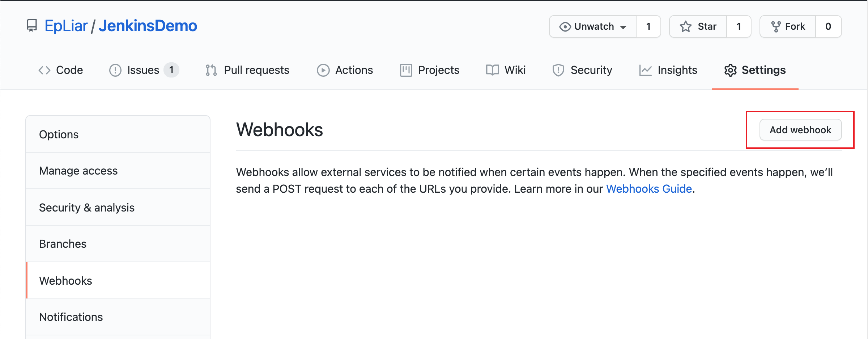Select the Code tab's angle-brackets icon
The width and height of the screenshot is (868, 339).
44,70
